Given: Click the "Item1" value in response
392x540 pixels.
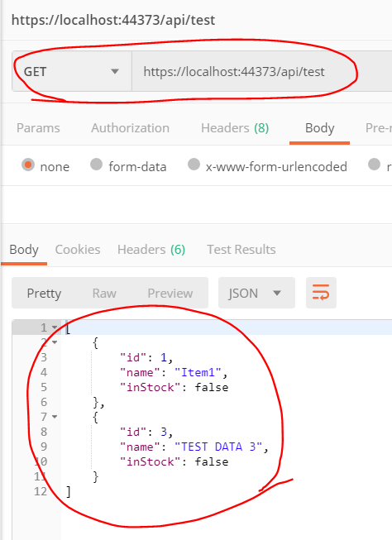Looking at the screenshot, I should 198,372.
